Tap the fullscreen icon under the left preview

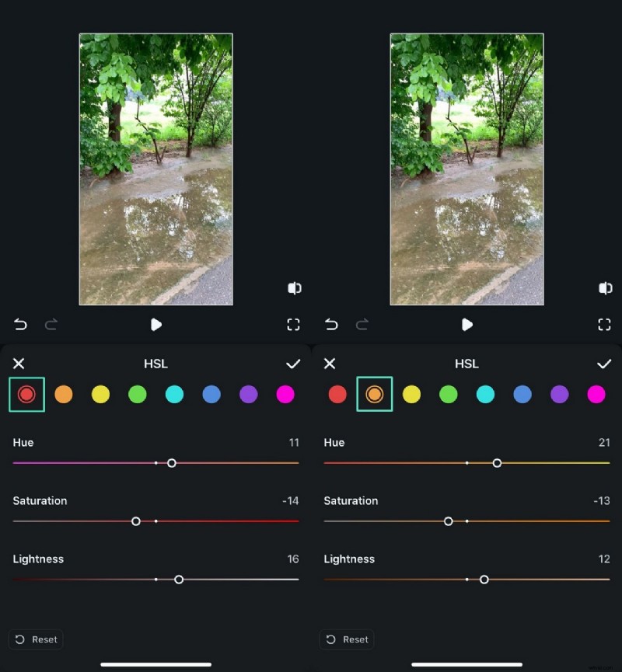point(294,325)
